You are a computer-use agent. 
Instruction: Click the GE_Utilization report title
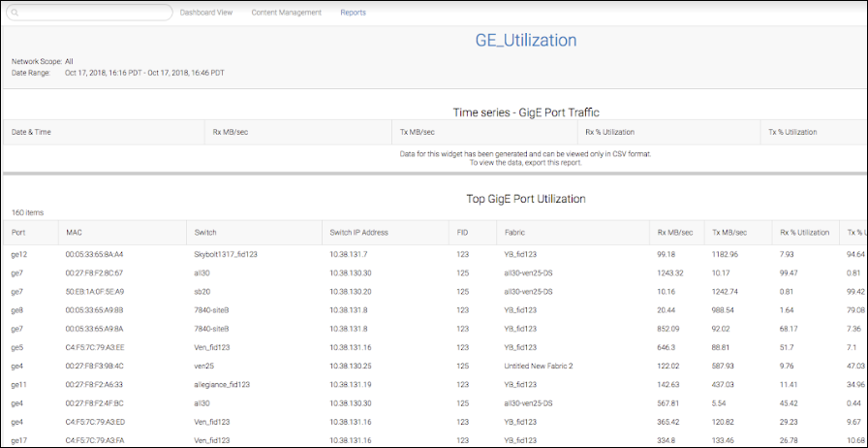click(525, 41)
